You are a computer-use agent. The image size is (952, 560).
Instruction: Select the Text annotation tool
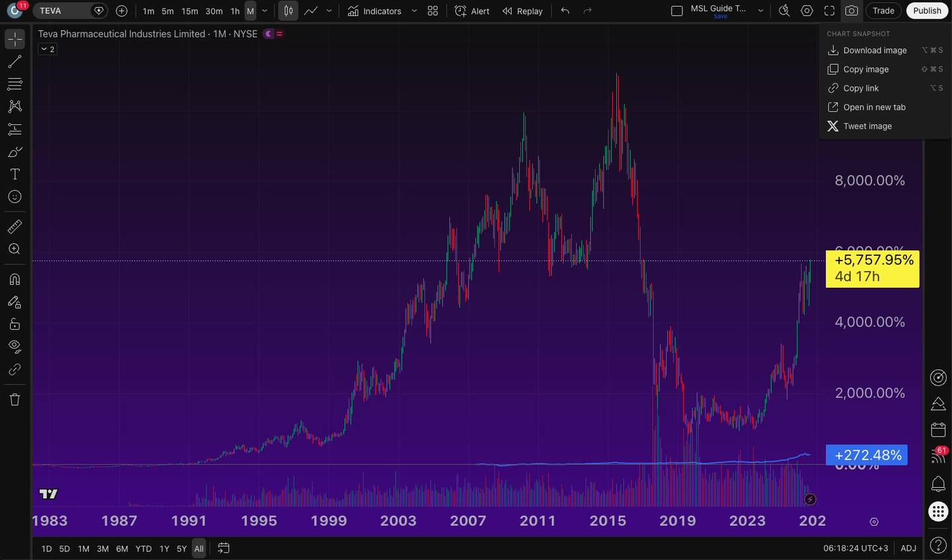(x=15, y=174)
